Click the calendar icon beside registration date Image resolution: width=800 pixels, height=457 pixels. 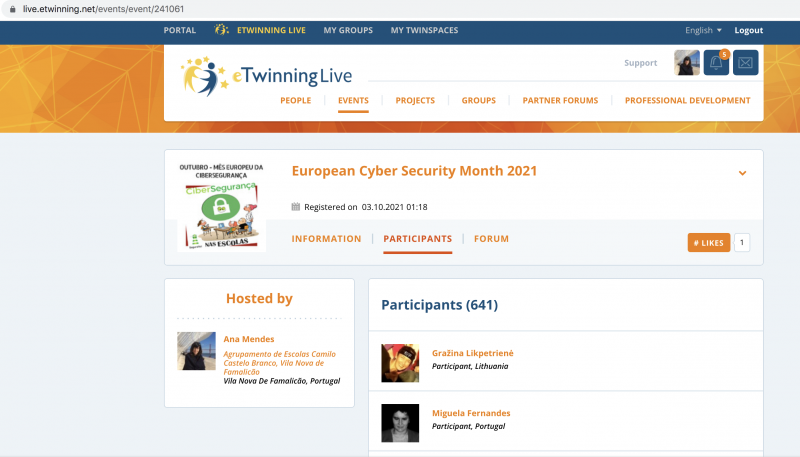pos(295,207)
